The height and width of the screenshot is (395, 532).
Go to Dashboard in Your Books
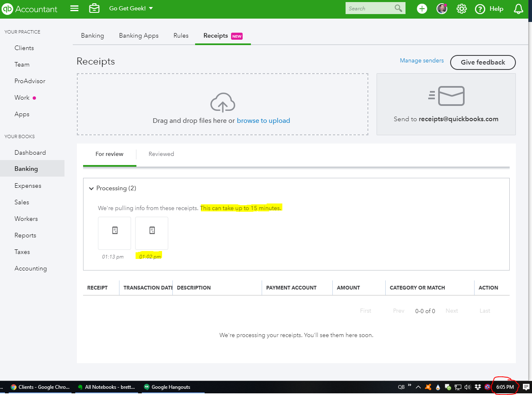30,153
